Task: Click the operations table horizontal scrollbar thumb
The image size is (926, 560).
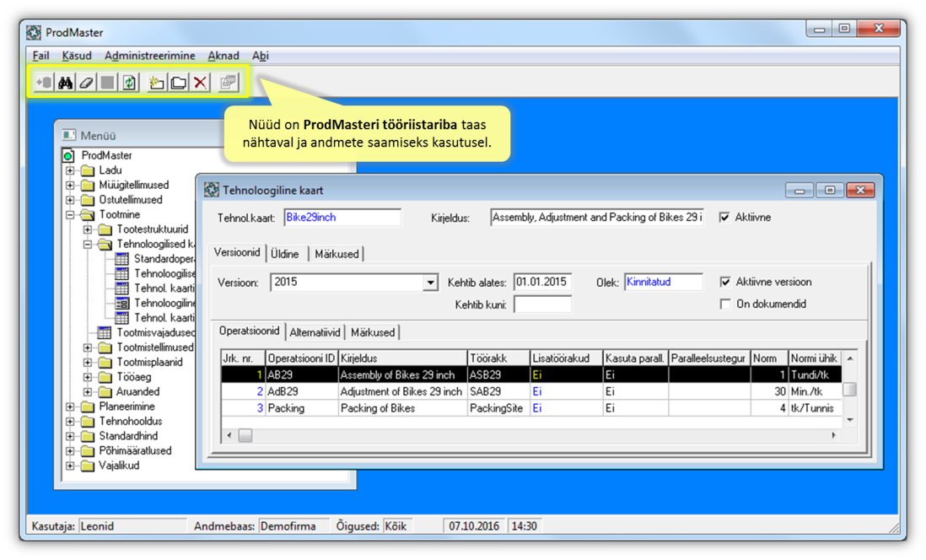Action: tap(245, 435)
